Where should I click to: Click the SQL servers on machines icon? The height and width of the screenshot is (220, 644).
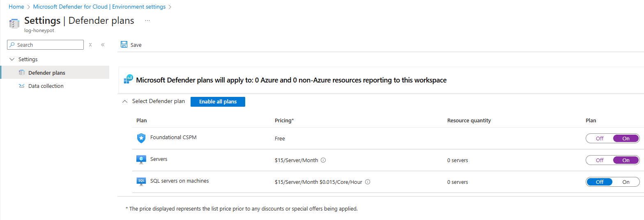[141, 181]
